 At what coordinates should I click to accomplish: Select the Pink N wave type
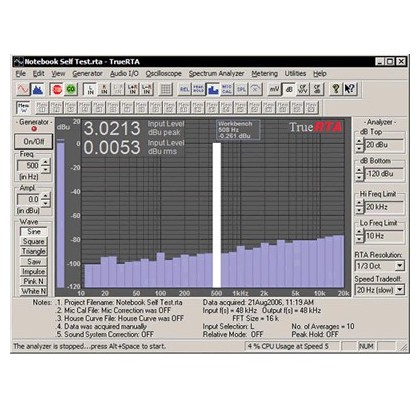pyautogui.click(x=34, y=281)
